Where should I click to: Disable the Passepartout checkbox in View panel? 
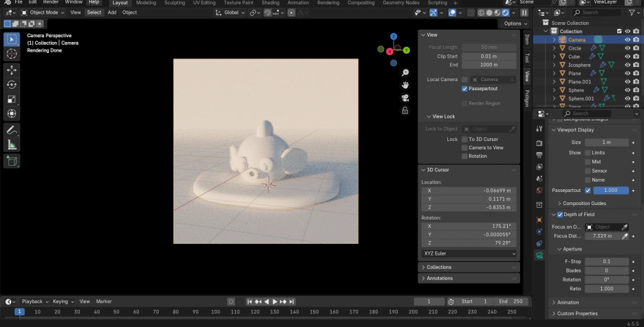coord(465,89)
